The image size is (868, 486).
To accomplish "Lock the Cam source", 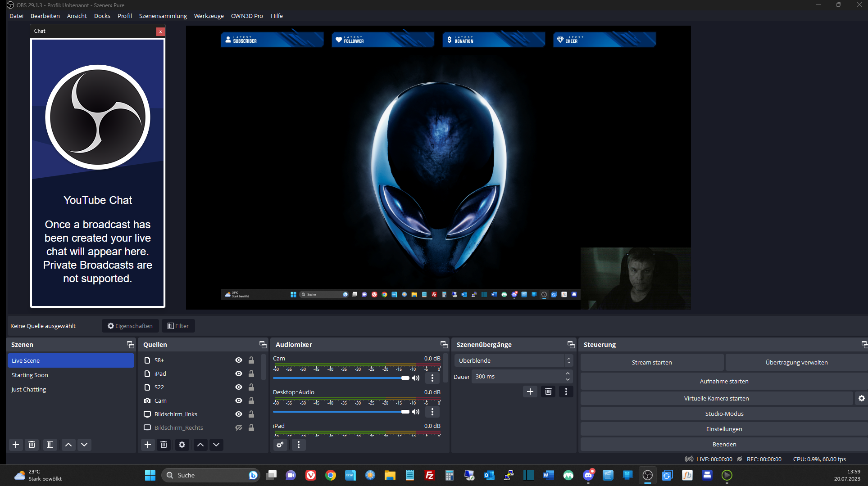I will click(251, 400).
